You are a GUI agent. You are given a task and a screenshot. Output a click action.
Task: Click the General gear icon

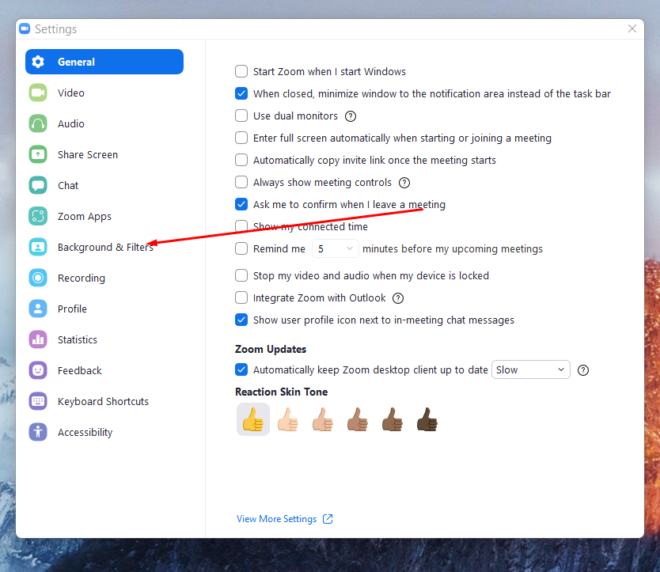pos(38,62)
